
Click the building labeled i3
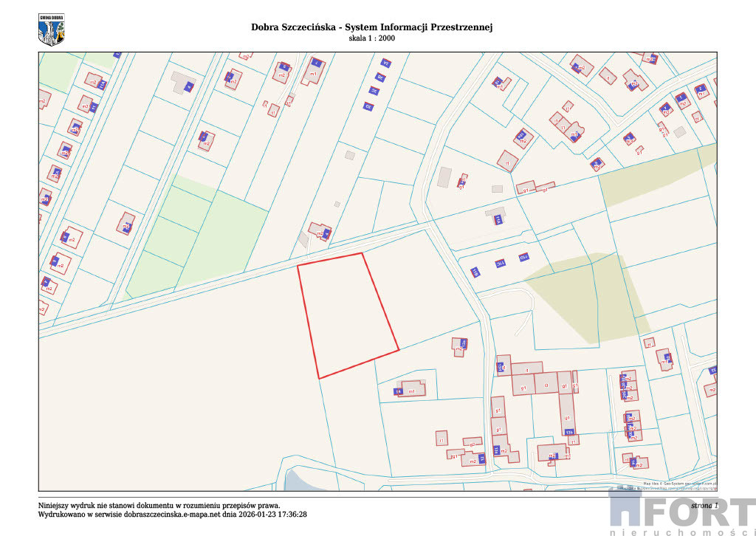546,384
